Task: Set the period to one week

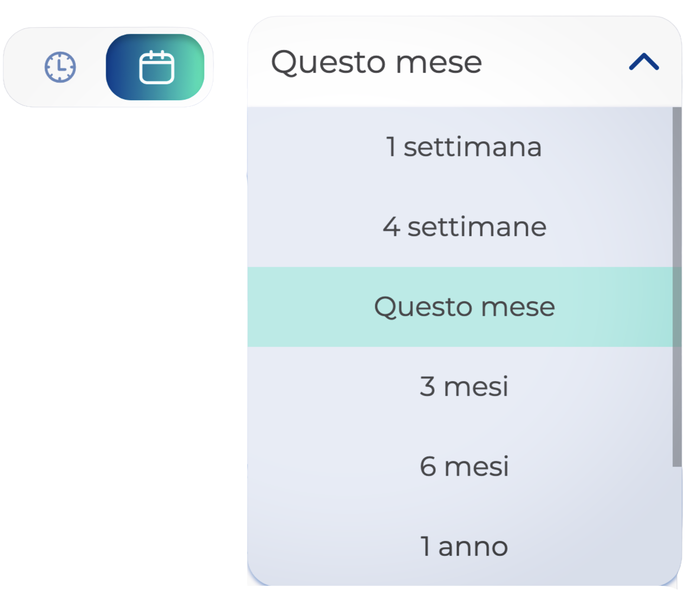Action: coord(463,146)
